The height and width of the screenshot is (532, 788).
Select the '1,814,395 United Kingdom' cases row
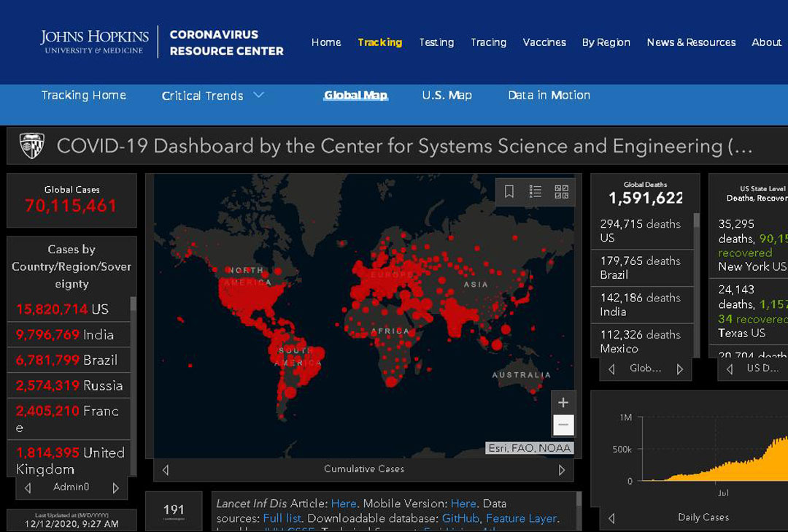pos(69,460)
